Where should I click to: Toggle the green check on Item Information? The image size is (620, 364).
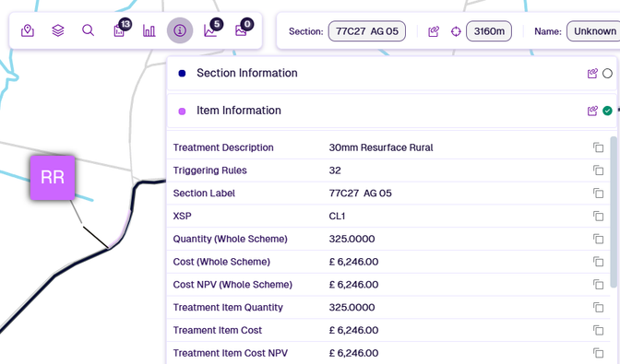click(x=607, y=111)
